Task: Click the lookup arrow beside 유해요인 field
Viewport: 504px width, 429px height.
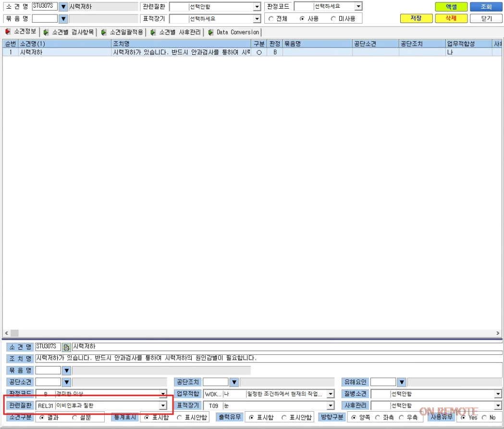Action: (402, 382)
